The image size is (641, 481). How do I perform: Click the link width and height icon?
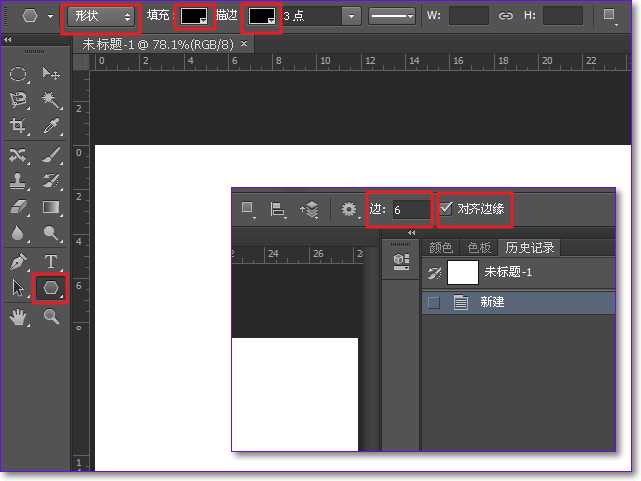[506, 16]
